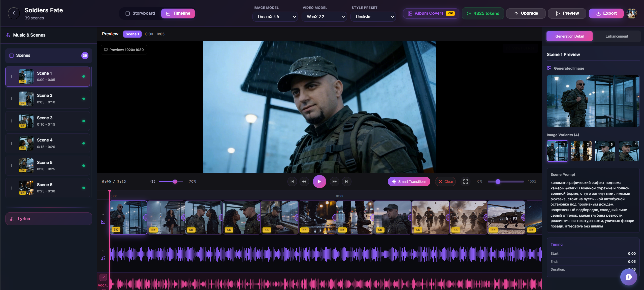
Task: Collapse the image track with its chevron
Action: pyautogui.click(x=103, y=214)
